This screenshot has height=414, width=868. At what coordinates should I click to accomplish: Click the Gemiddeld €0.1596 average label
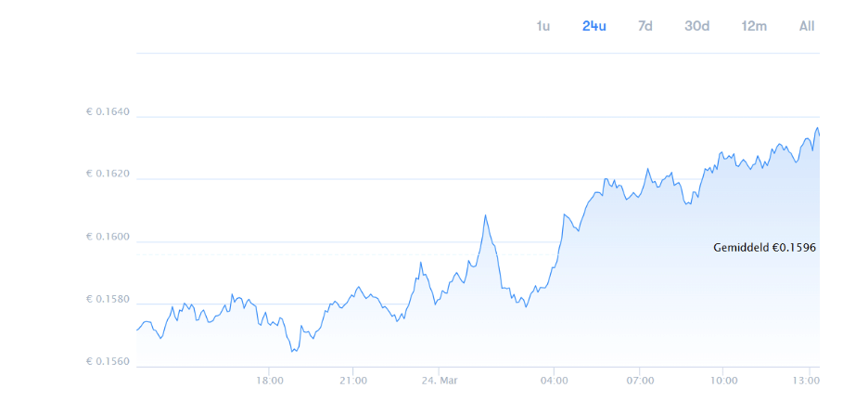(x=764, y=248)
